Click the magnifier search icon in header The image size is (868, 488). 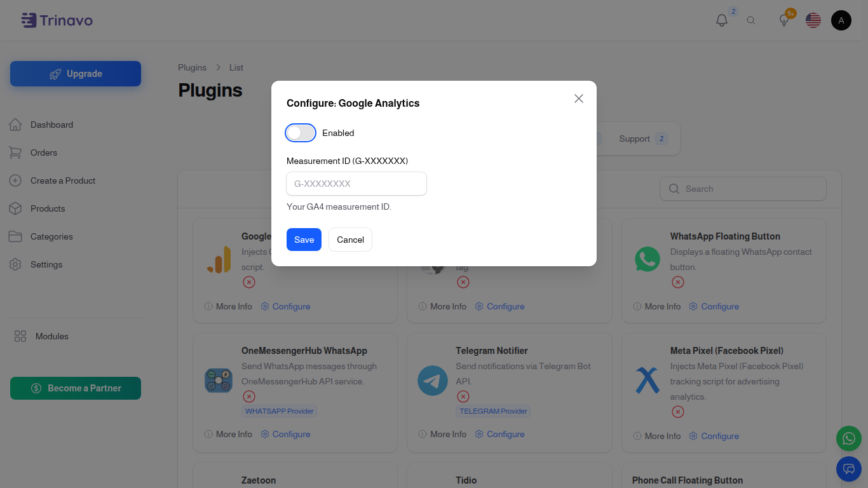751,20
